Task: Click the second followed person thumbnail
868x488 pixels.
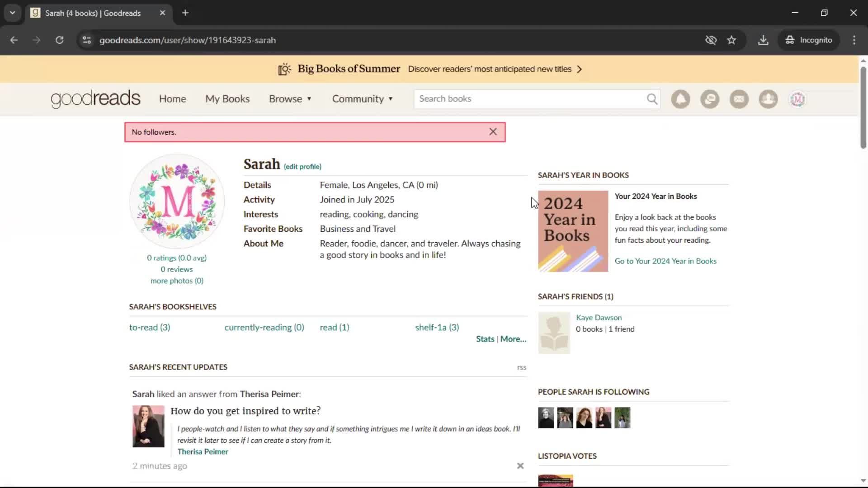Action: (565, 418)
